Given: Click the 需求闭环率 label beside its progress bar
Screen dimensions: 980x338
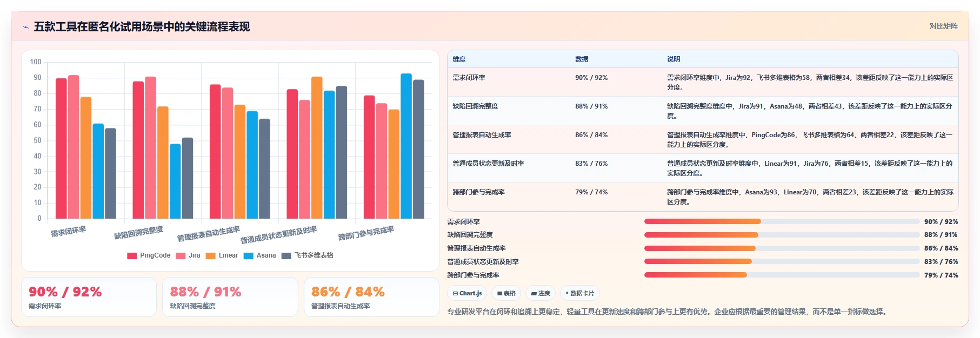Looking at the screenshot, I should (464, 222).
